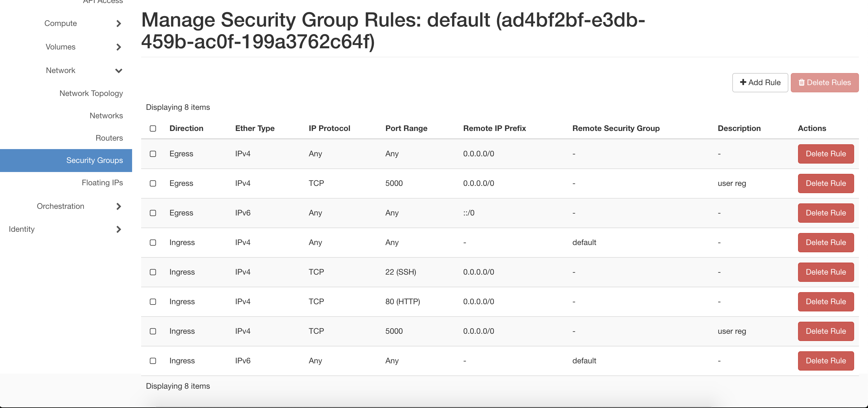868x408 pixels.
Task: Check the Ingress IPv6 rule checkbox
Action: [x=153, y=361]
